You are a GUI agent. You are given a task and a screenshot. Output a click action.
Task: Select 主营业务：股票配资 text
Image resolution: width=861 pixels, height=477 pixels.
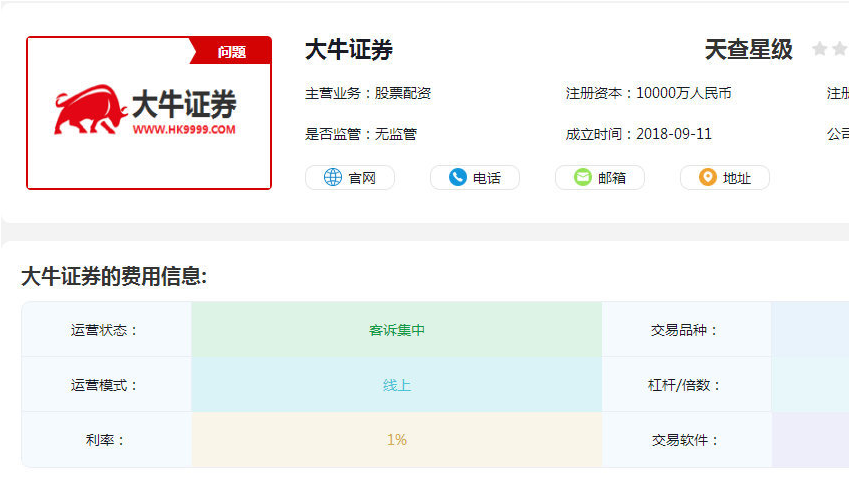[368, 93]
